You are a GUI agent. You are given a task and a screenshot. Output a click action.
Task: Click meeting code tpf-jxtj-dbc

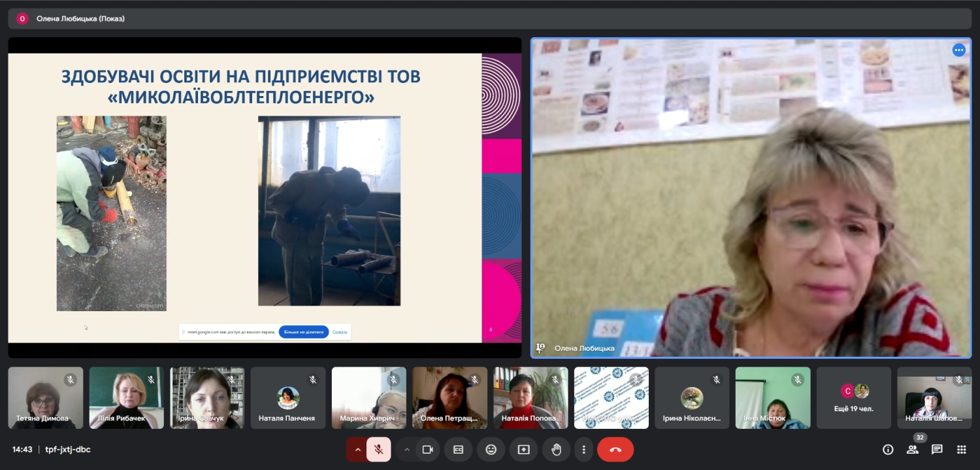69,450
